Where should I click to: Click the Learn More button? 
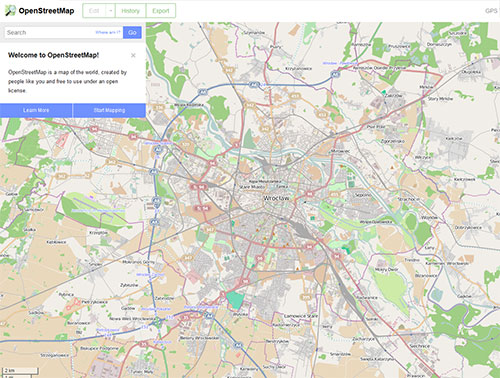tap(36, 110)
